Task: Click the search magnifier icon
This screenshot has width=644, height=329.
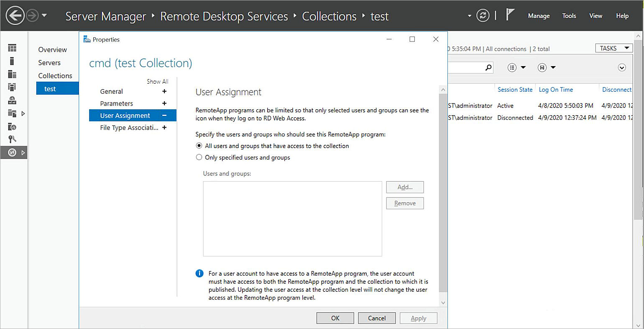Action: (x=488, y=67)
